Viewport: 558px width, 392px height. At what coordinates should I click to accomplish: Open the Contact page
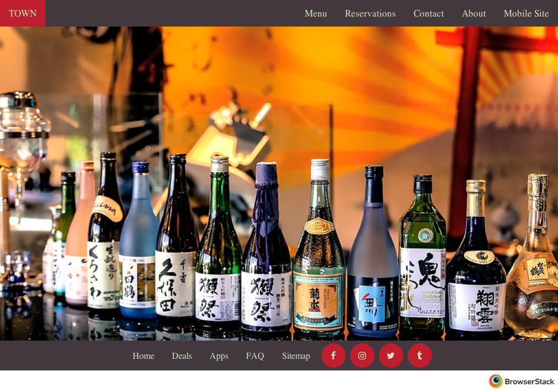coord(429,13)
